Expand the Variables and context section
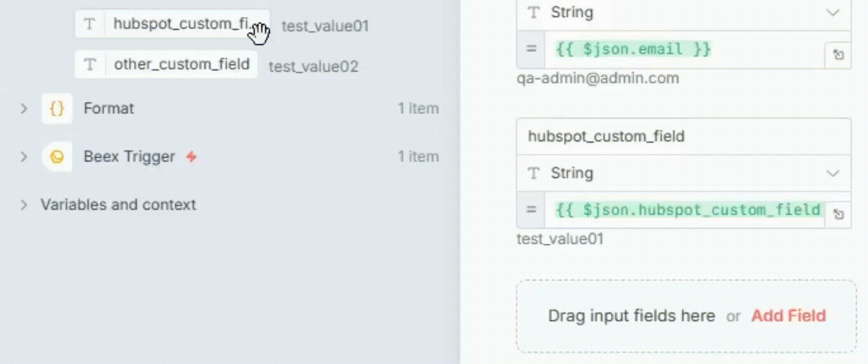 24,205
